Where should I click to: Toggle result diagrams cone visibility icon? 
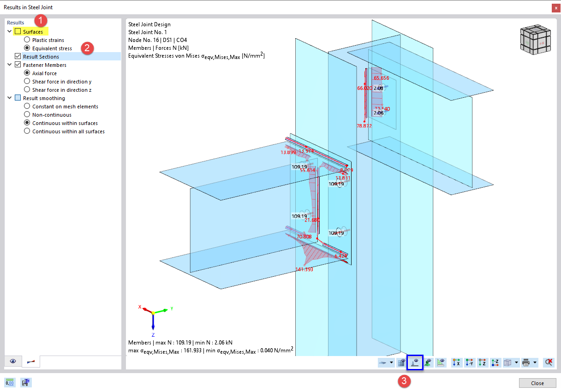pos(427,362)
